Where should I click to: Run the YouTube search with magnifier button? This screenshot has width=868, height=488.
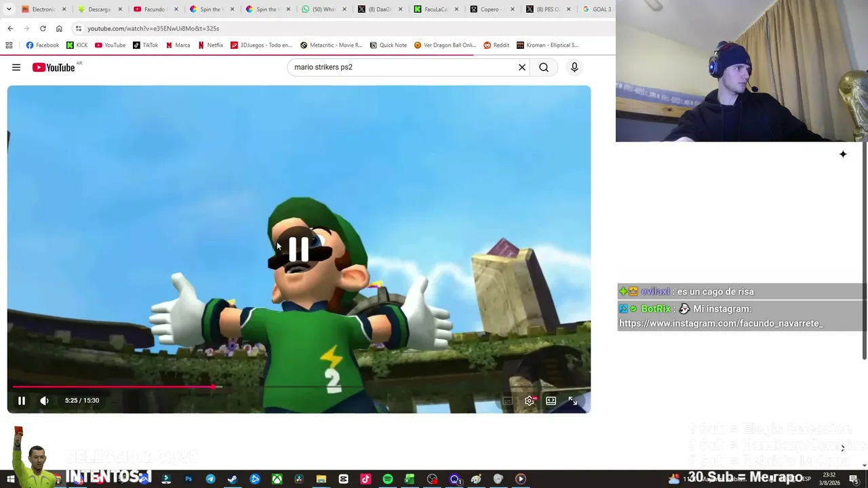pos(544,67)
